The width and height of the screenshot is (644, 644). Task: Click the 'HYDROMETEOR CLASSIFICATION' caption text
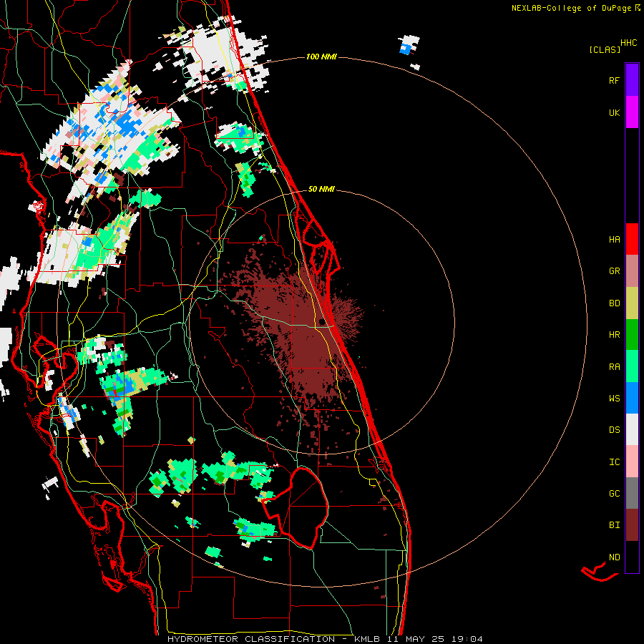pyautogui.click(x=251, y=639)
